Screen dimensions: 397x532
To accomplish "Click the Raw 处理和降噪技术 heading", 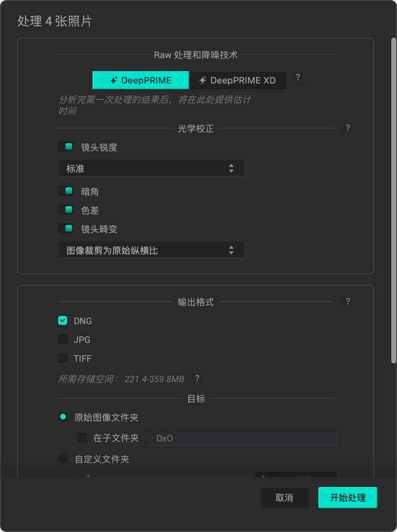I will (x=196, y=55).
